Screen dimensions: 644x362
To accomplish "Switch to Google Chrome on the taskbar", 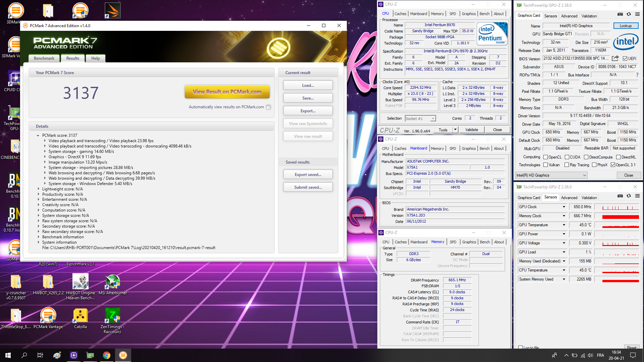I will pyautogui.click(x=107, y=355).
